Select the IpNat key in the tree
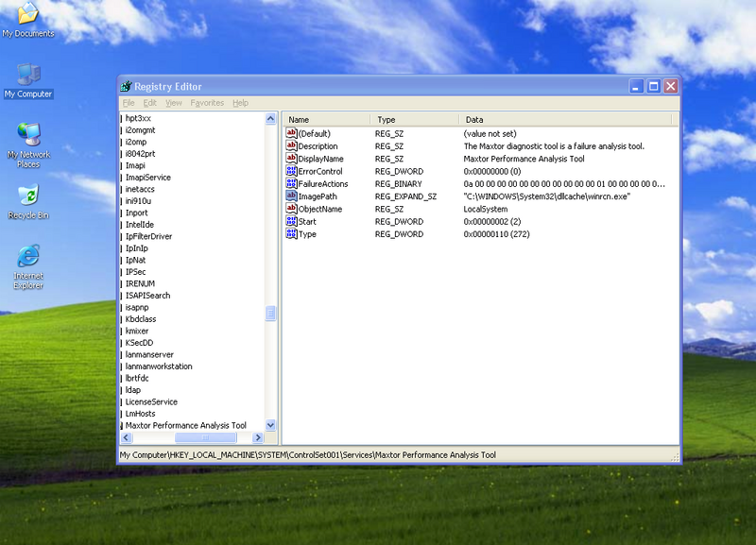 [x=135, y=260]
